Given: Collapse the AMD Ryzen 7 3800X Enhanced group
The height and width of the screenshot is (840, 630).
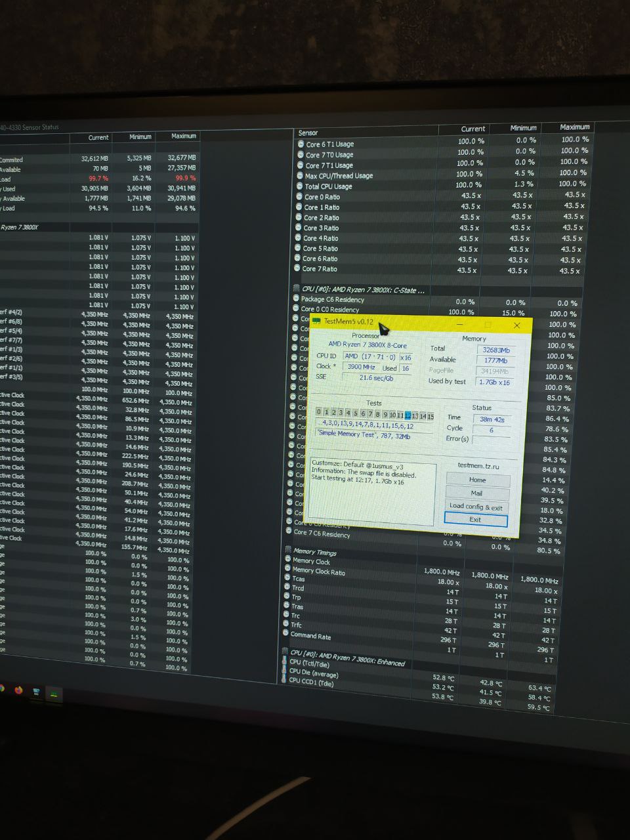Looking at the screenshot, I should click(348, 657).
